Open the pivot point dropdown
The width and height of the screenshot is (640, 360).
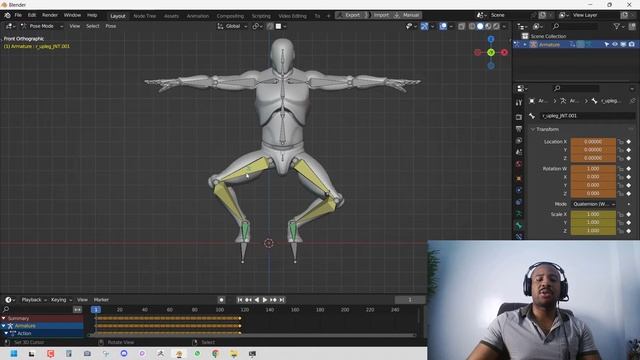click(x=257, y=26)
